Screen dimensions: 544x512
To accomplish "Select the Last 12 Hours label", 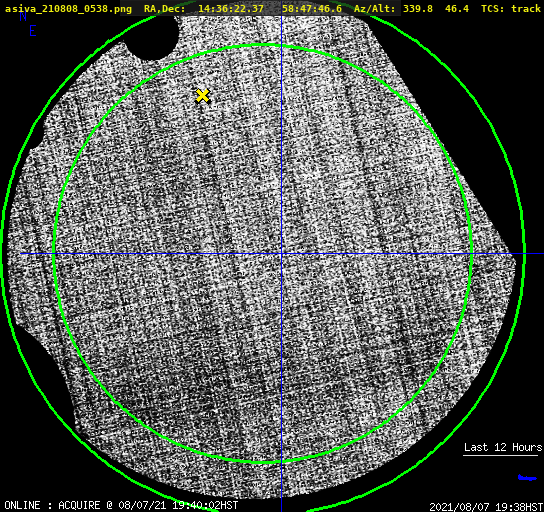I will click(503, 447).
